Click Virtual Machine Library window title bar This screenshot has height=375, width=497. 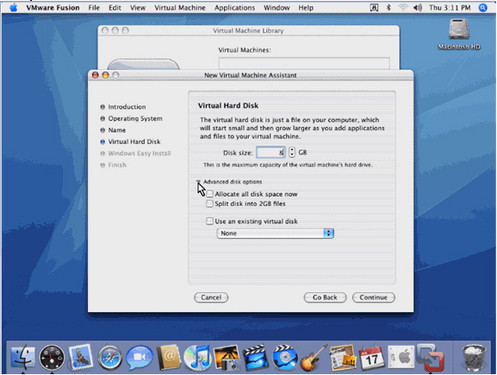248,30
